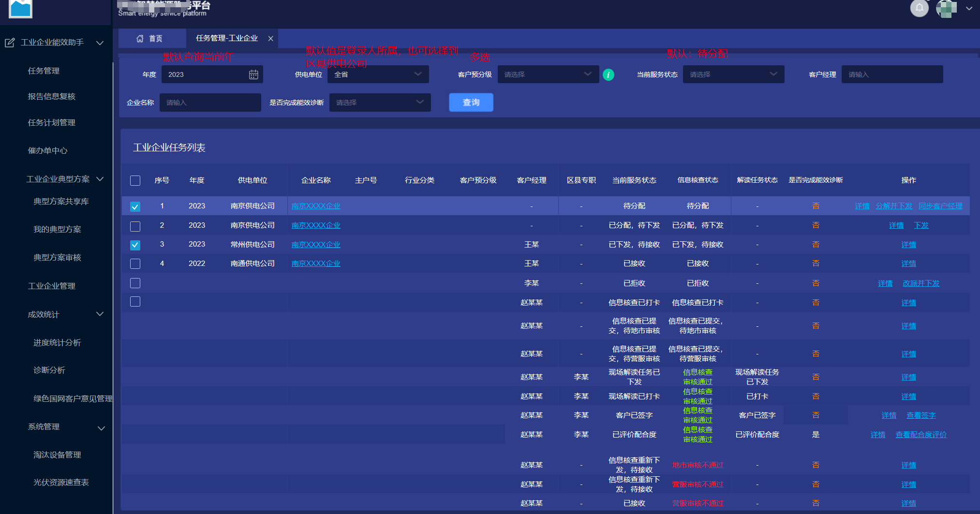Image resolution: width=980 pixels, height=514 pixels.
Task: Open 典型方案审核 in the sidebar
Action: click(x=57, y=258)
